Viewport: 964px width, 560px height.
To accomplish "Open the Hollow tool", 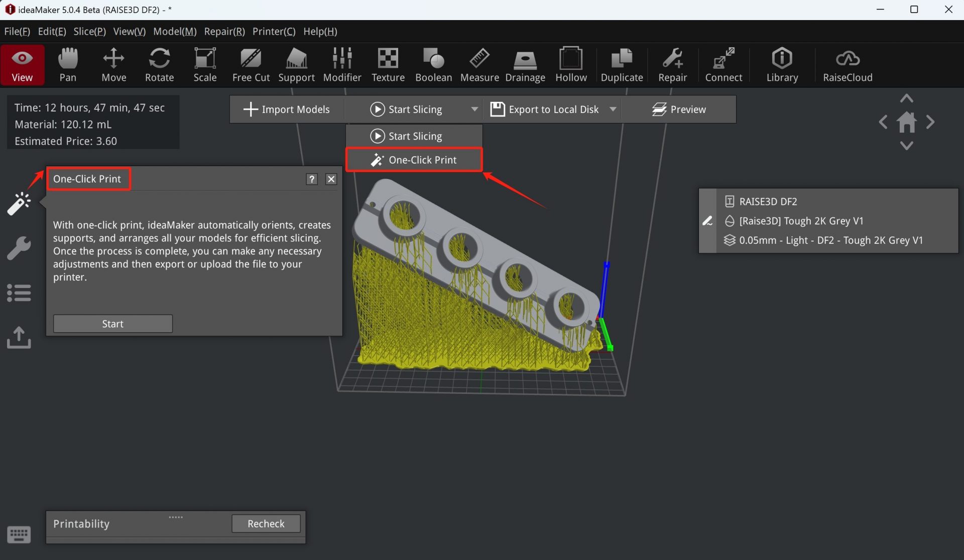I will [x=571, y=65].
